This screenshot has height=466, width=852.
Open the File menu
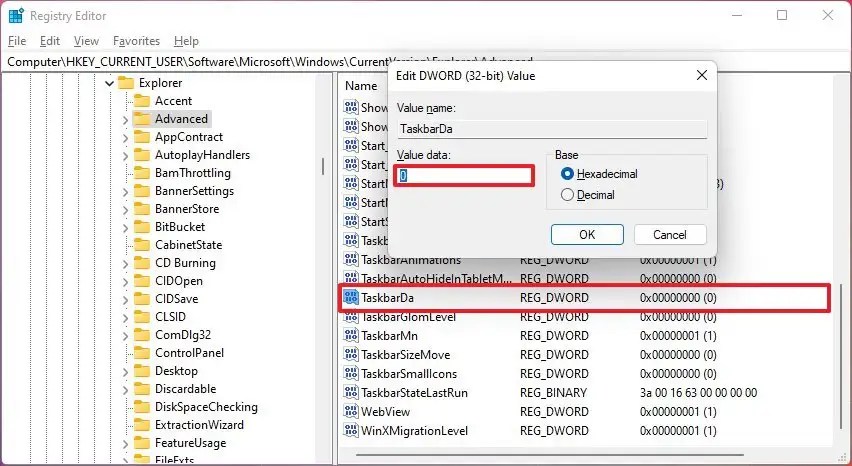(x=17, y=41)
